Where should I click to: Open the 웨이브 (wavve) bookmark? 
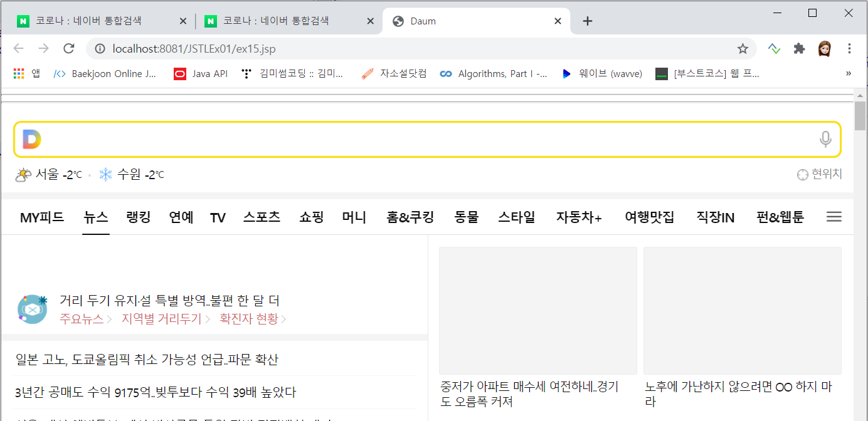click(x=601, y=74)
